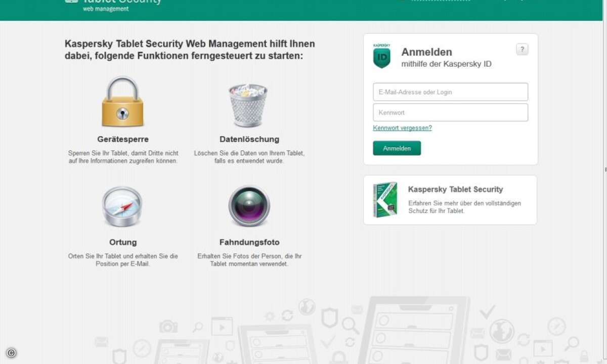The width and height of the screenshot is (607, 364).
Task: Click text 'mithilfe der Kaspersky ID'
Action: [446, 64]
